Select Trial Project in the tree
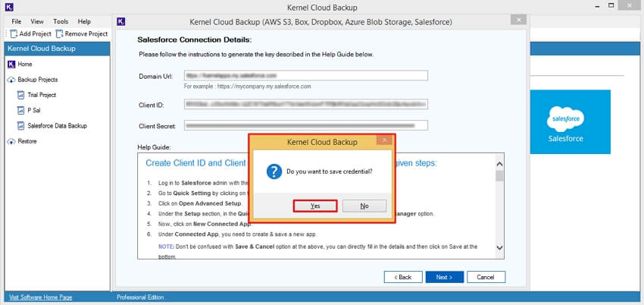Image resolution: width=644 pixels, height=305 pixels. pyautogui.click(x=42, y=95)
